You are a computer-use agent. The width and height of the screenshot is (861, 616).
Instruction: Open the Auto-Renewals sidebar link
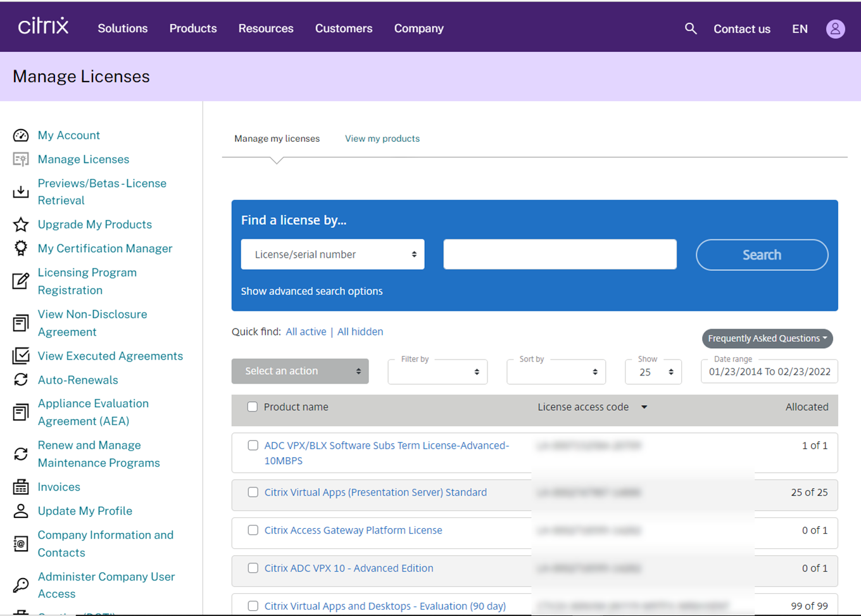[x=78, y=380]
